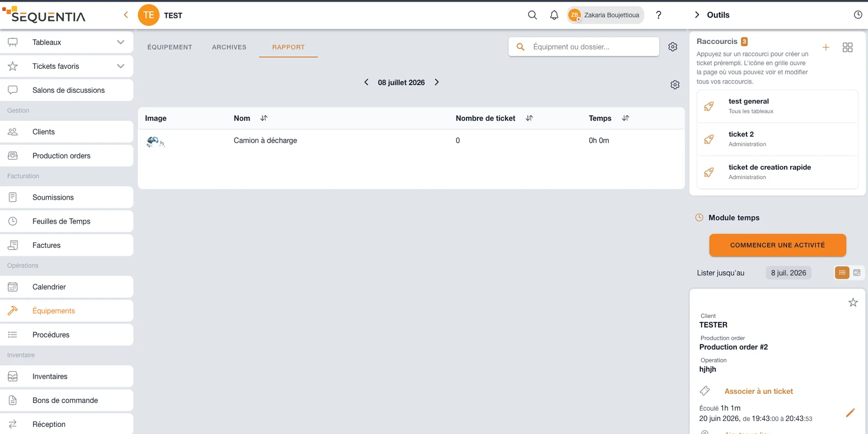Click Production order #2 text
The image size is (868, 434).
[733, 347]
